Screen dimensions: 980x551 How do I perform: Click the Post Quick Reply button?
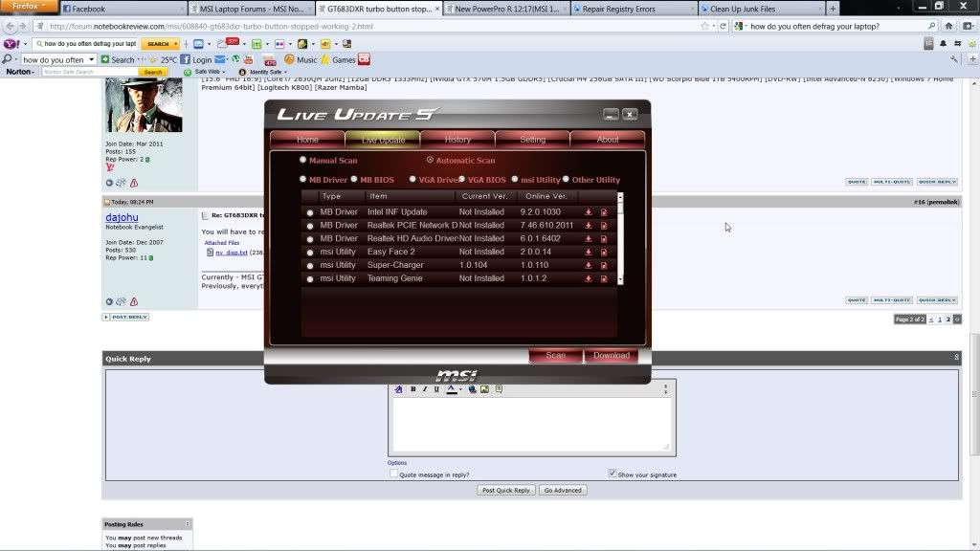(x=505, y=490)
